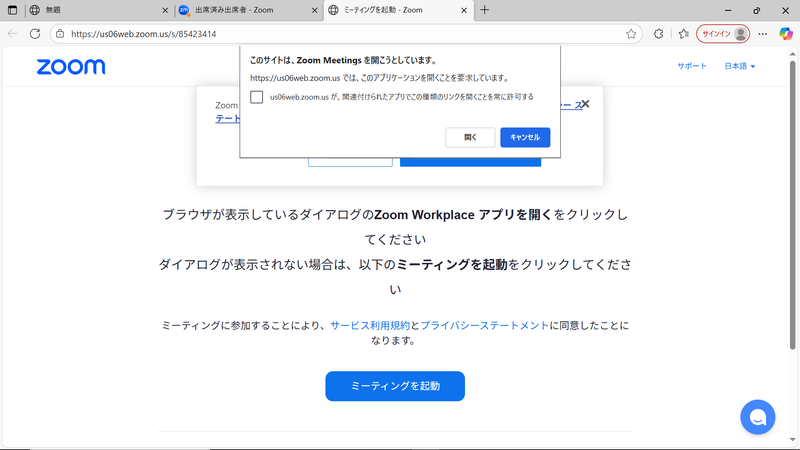
Task: Reload the page with the refresh icon
Action: click(35, 34)
